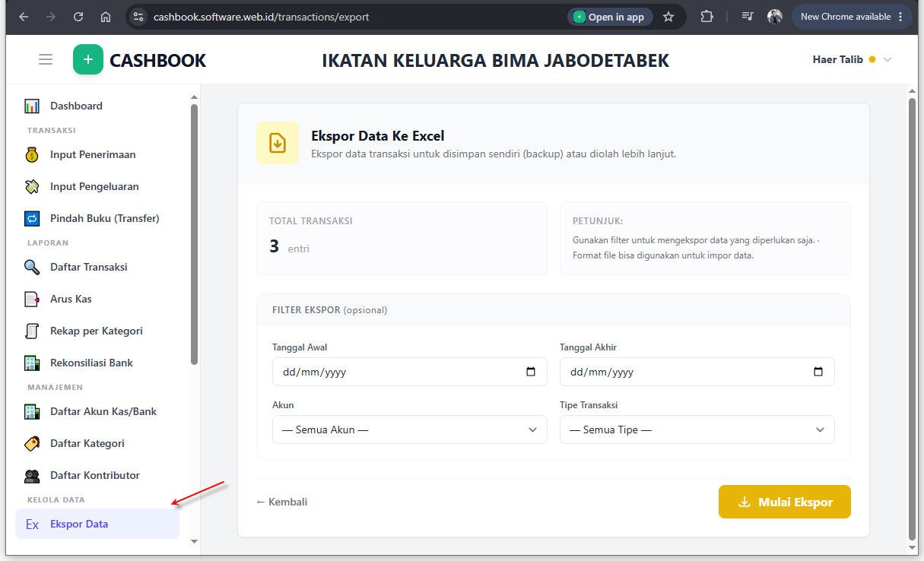This screenshot has height=561, width=924.
Task: Click the Tanggal Akhir date field
Action: click(697, 372)
